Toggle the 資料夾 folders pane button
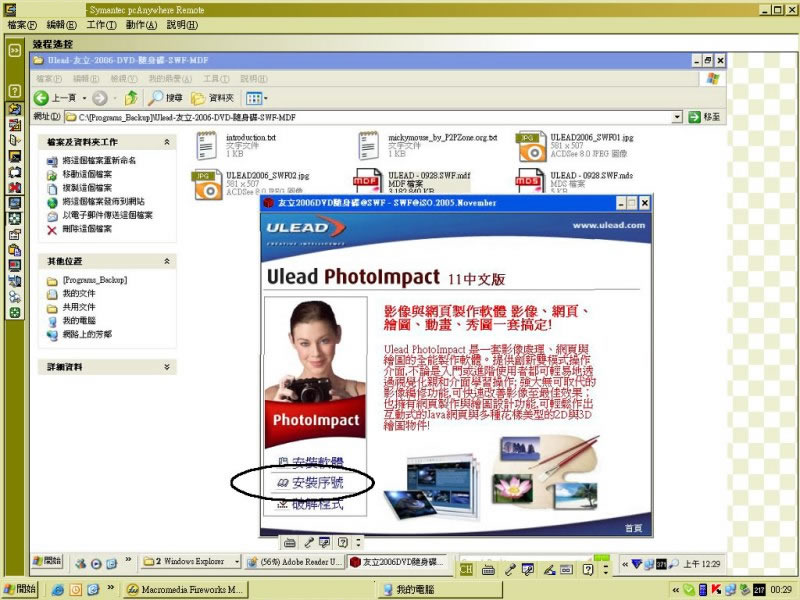The width and height of the screenshot is (800, 600). tap(212, 97)
